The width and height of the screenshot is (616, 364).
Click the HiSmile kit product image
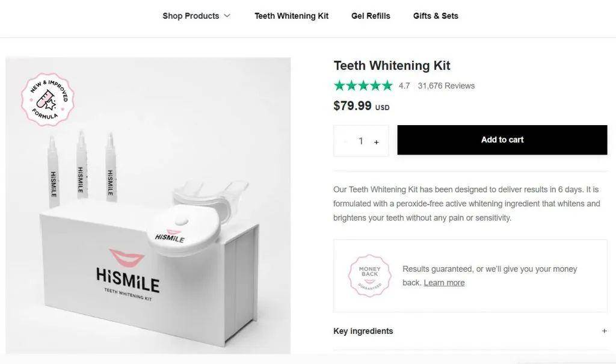pyautogui.click(x=148, y=206)
